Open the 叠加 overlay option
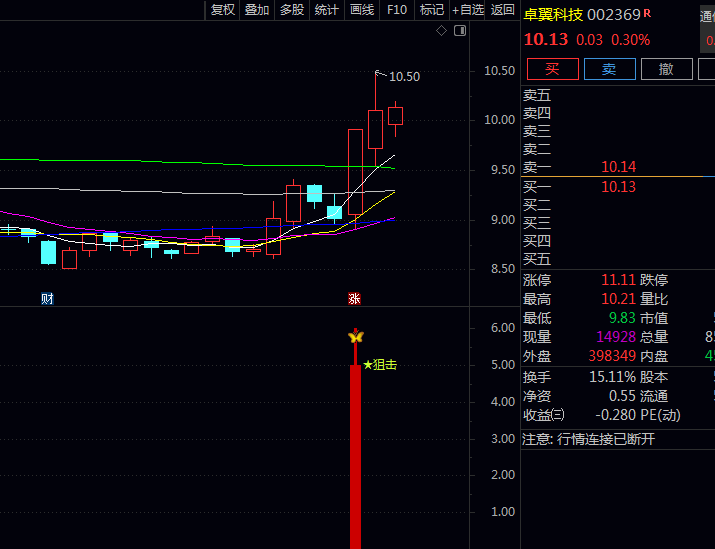This screenshot has width=715, height=549. click(257, 10)
